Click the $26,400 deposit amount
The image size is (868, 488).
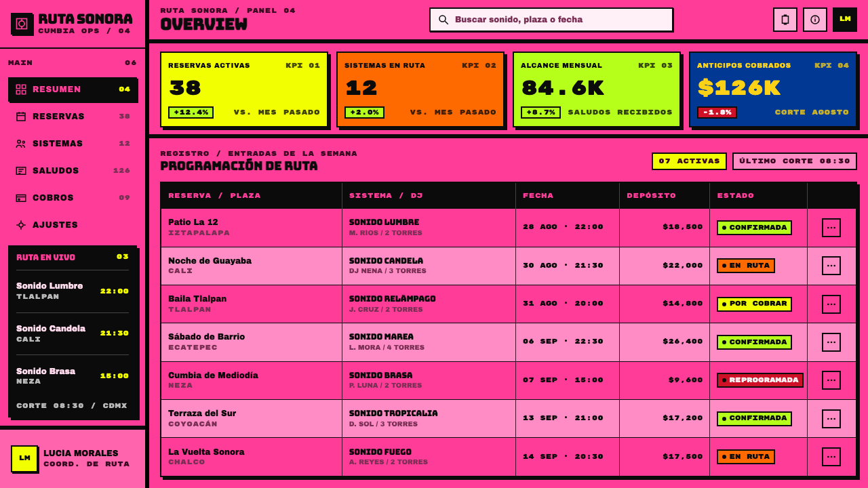[683, 342]
